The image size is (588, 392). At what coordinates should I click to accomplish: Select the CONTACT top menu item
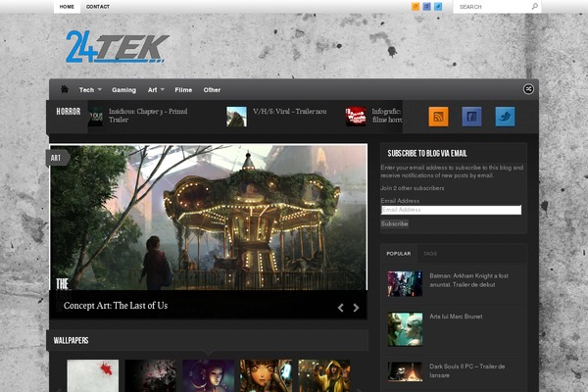point(98,7)
